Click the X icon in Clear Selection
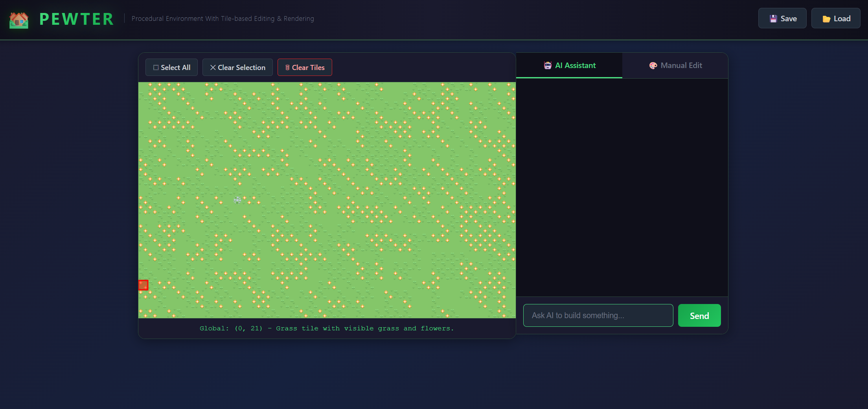868x409 pixels. (x=212, y=67)
